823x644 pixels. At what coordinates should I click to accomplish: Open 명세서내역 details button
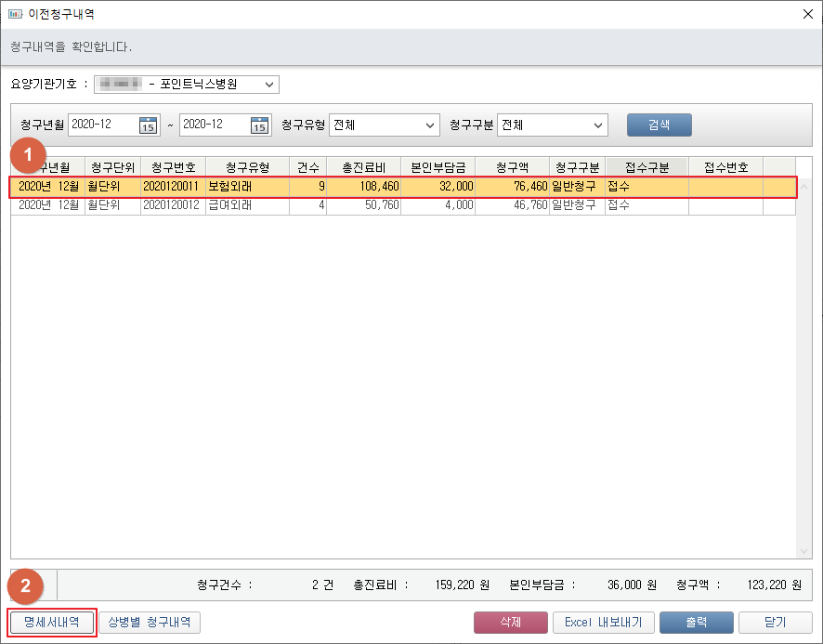point(52,622)
